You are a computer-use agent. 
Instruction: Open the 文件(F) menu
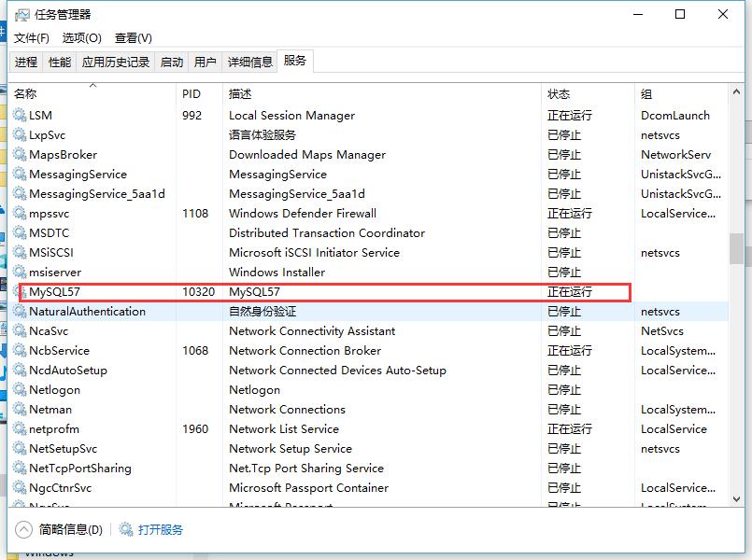tap(32, 38)
